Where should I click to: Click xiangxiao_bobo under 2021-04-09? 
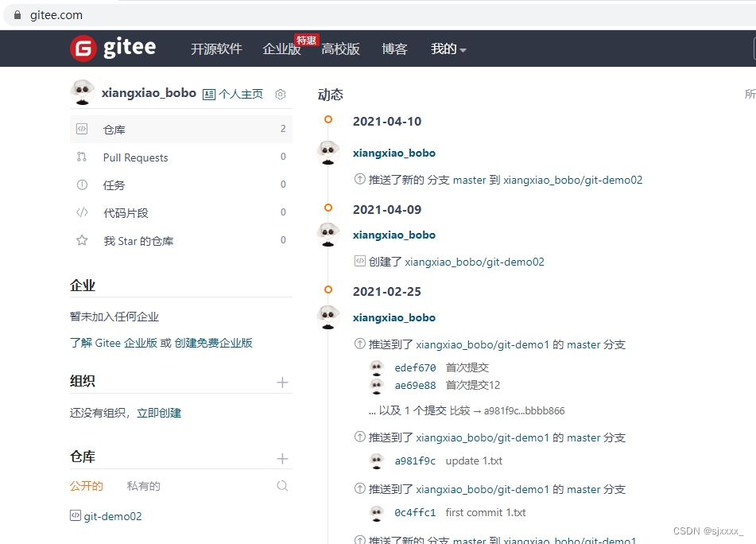394,235
